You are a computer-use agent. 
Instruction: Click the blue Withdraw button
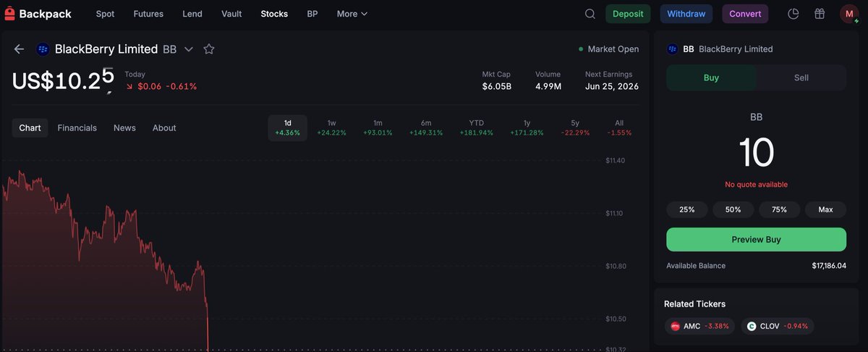(x=686, y=14)
